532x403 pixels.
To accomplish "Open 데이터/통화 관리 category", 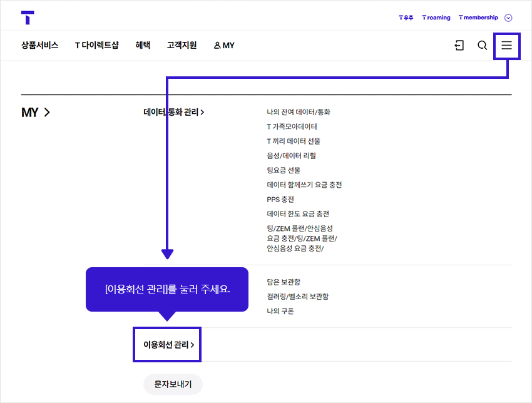I will [174, 112].
